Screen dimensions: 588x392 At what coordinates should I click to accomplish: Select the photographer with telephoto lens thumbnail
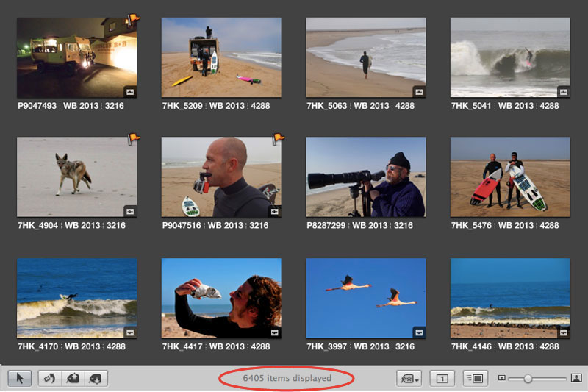365,177
